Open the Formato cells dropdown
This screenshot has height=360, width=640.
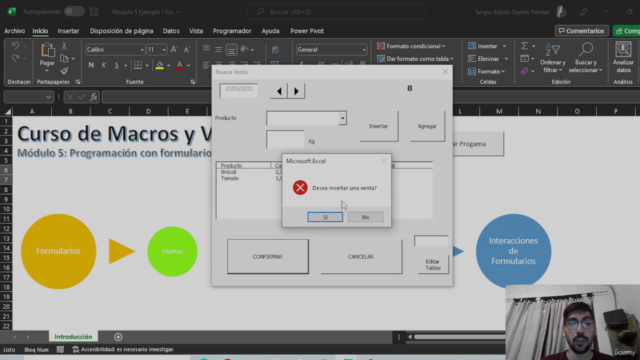click(x=487, y=71)
